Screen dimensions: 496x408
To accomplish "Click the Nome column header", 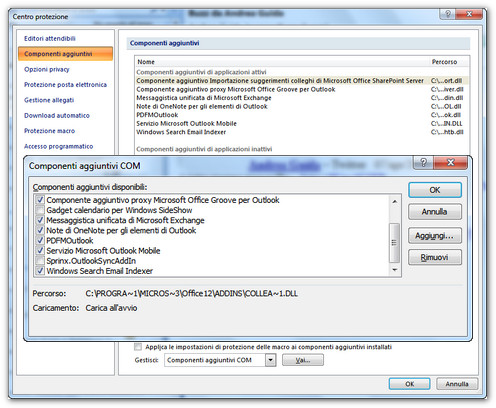I will (x=282, y=62).
